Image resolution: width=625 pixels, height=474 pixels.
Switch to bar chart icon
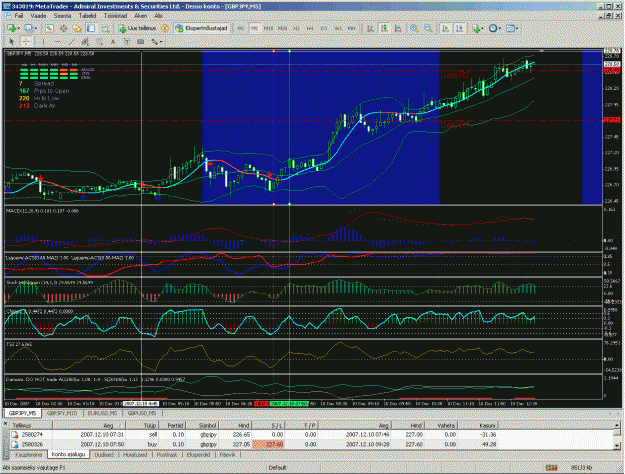click(370, 28)
